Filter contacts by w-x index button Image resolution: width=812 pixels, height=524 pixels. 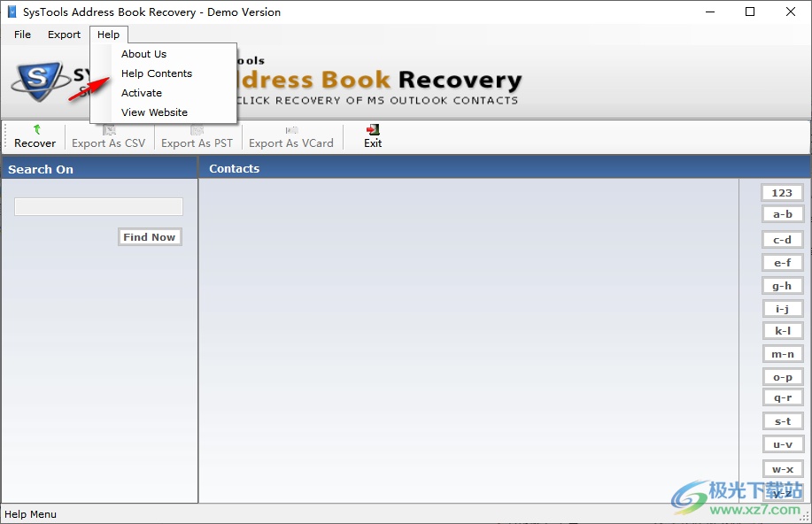click(783, 469)
